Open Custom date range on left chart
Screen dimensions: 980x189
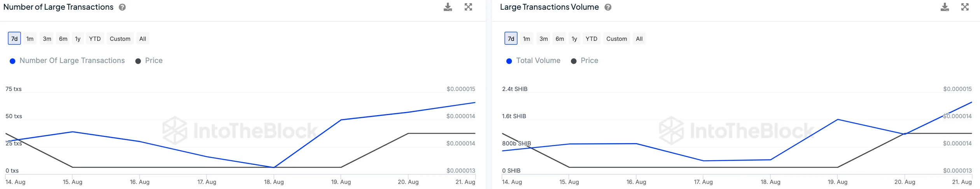[x=120, y=38]
